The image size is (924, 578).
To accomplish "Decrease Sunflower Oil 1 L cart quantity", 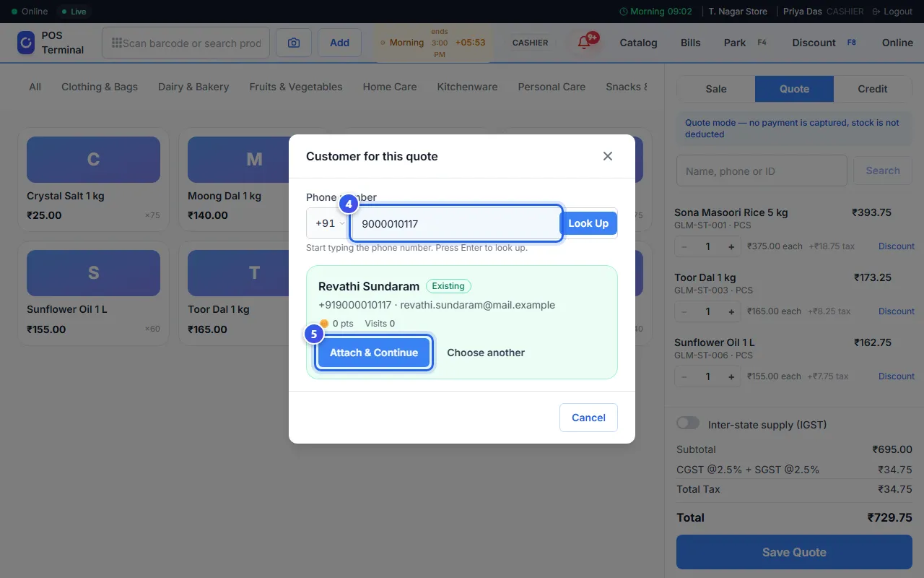I will click(684, 376).
